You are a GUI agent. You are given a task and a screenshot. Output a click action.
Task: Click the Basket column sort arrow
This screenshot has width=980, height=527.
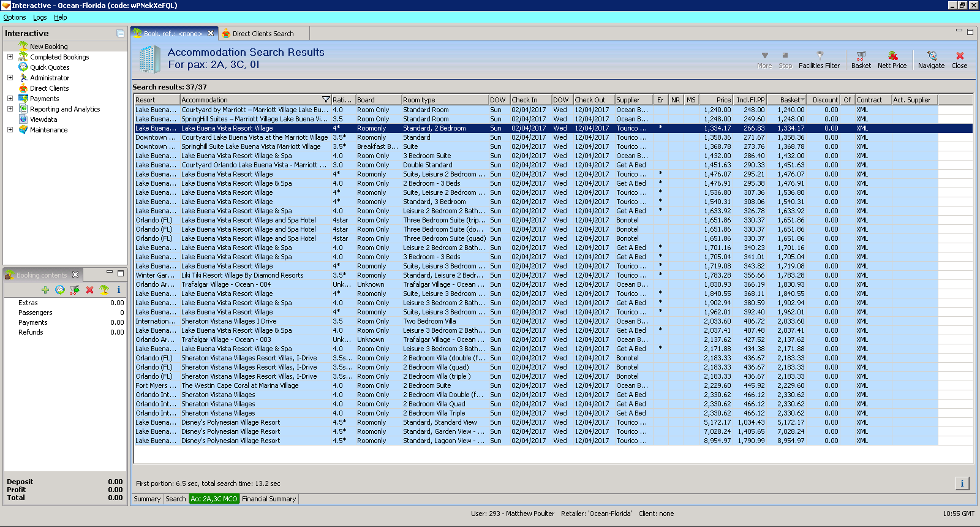point(802,99)
